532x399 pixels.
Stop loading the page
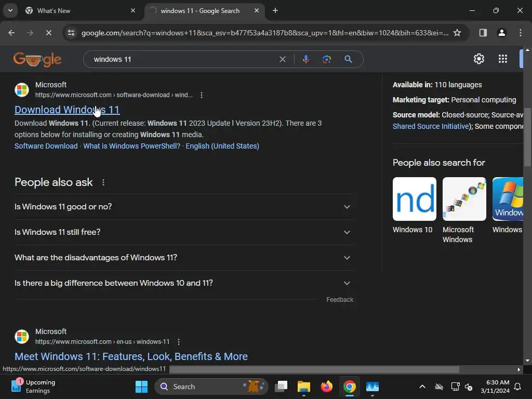pos(48,33)
